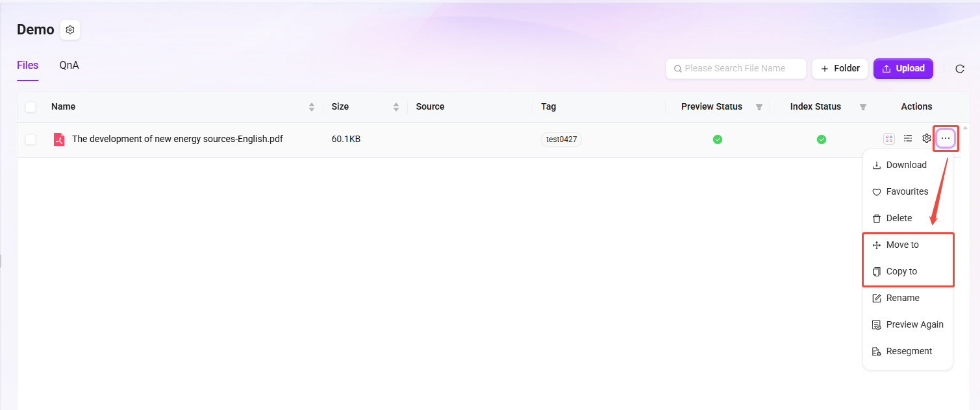Click the green Index Status checkmark
This screenshot has height=410, width=980.
pos(822,139)
